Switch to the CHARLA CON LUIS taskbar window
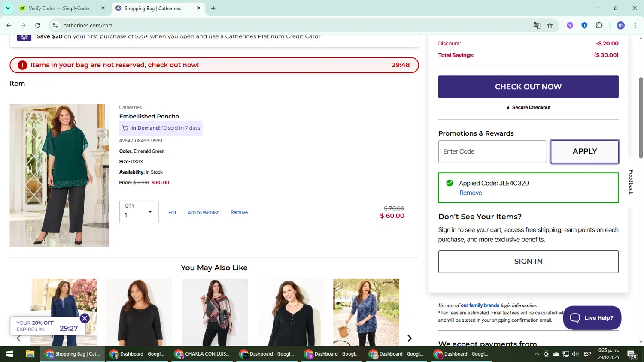644x362 pixels. click(203, 354)
